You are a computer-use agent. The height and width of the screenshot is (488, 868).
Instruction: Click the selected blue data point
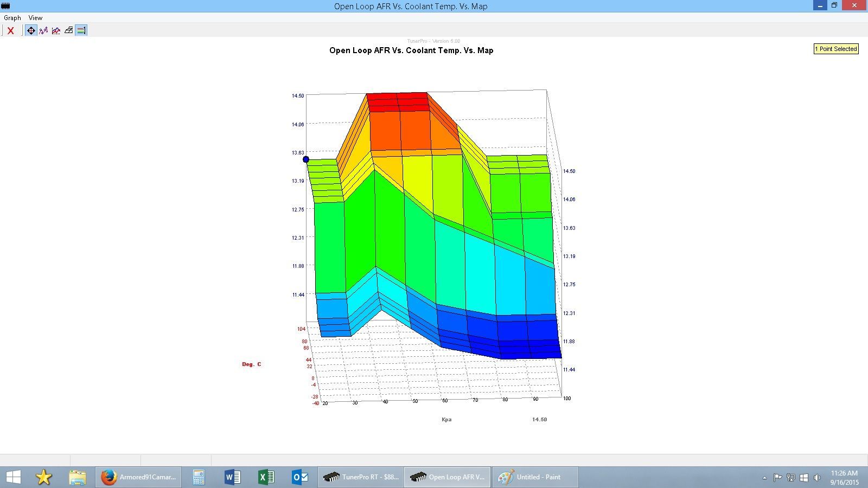click(306, 159)
